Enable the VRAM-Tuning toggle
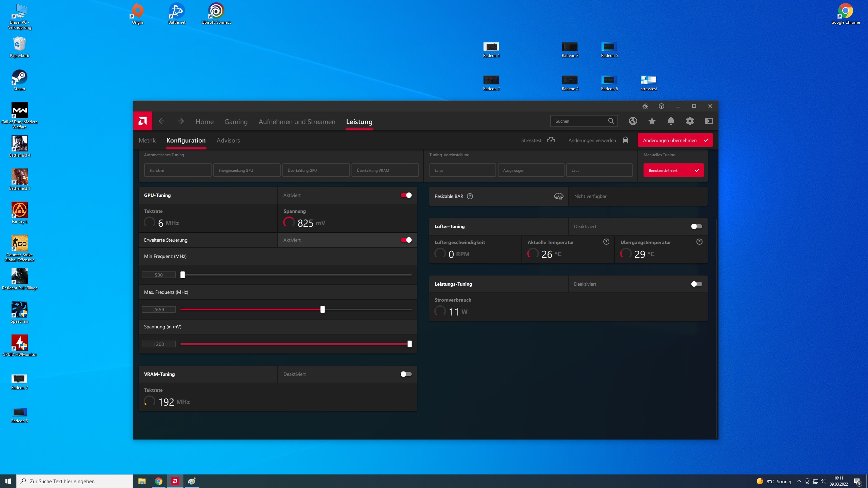The height and width of the screenshot is (488, 868). (406, 374)
